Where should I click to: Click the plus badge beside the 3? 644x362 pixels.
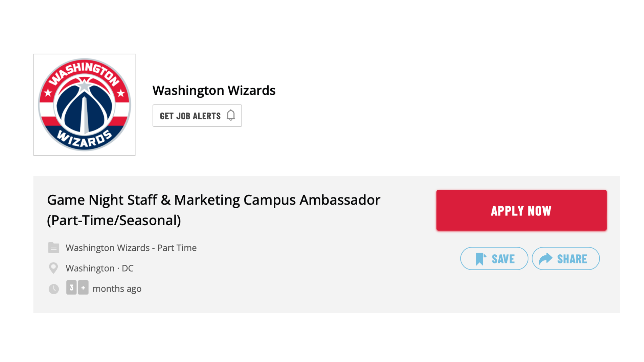pyautogui.click(x=83, y=288)
